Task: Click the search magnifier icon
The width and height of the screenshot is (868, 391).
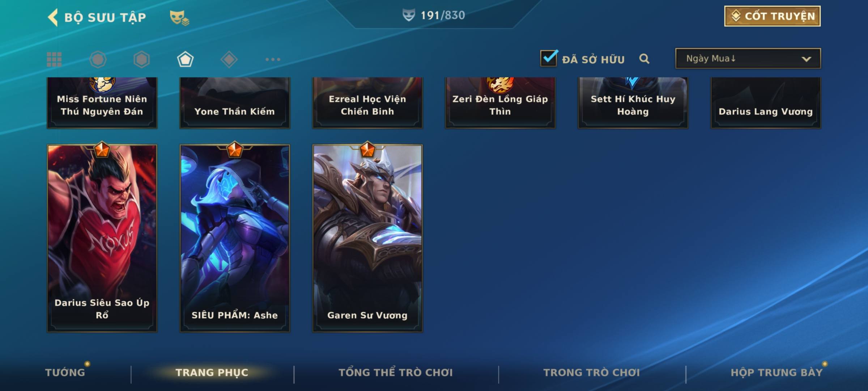Action: 644,59
